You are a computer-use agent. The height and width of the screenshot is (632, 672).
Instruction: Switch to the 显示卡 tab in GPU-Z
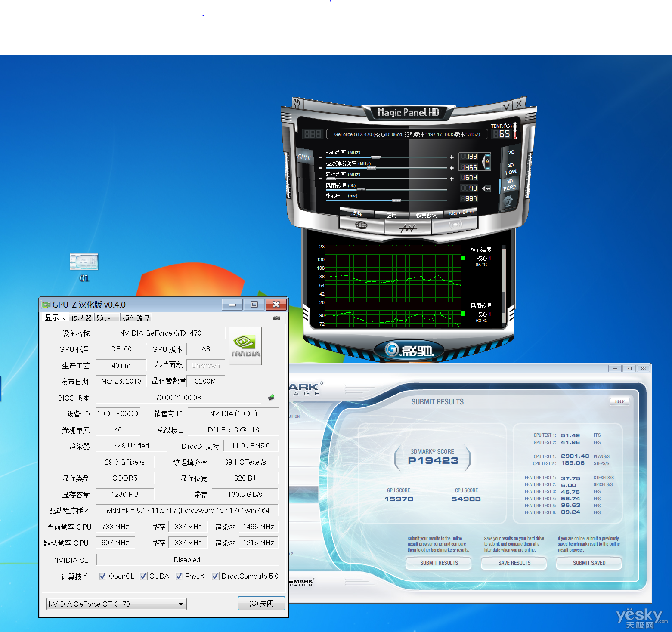[56, 318]
